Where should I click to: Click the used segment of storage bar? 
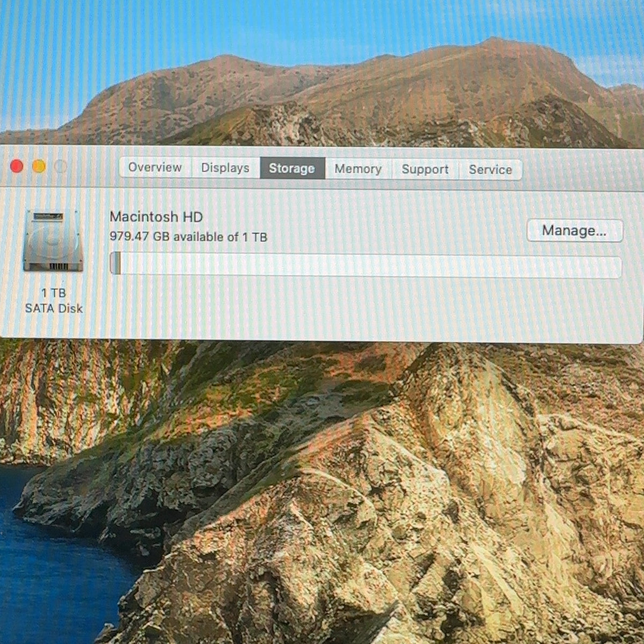tap(115, 264)
